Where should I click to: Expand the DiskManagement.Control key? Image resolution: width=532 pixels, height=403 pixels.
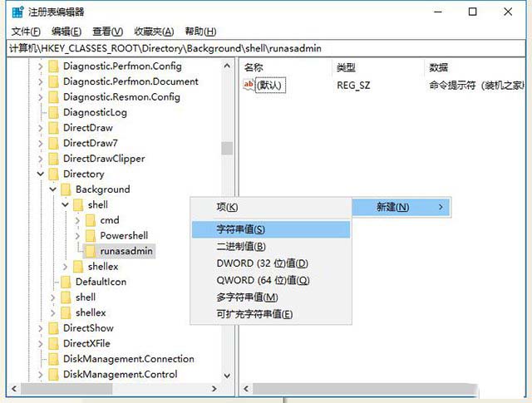[41, 375]
